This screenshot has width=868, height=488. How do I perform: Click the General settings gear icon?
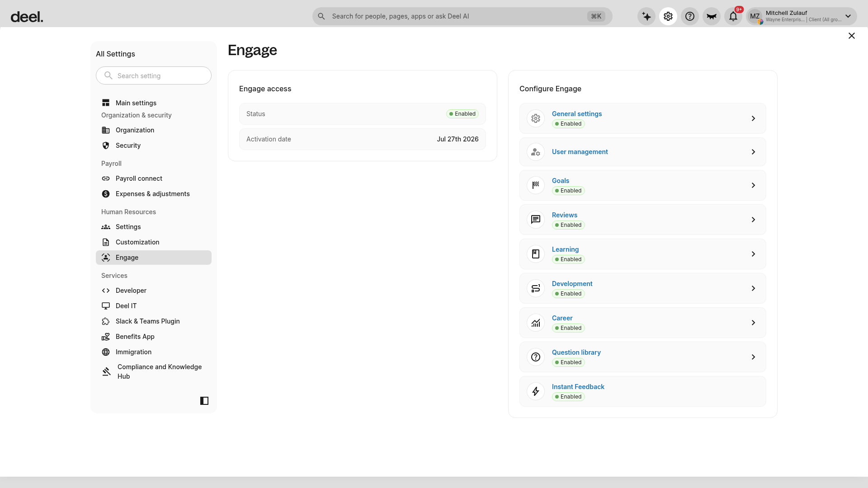536,118
